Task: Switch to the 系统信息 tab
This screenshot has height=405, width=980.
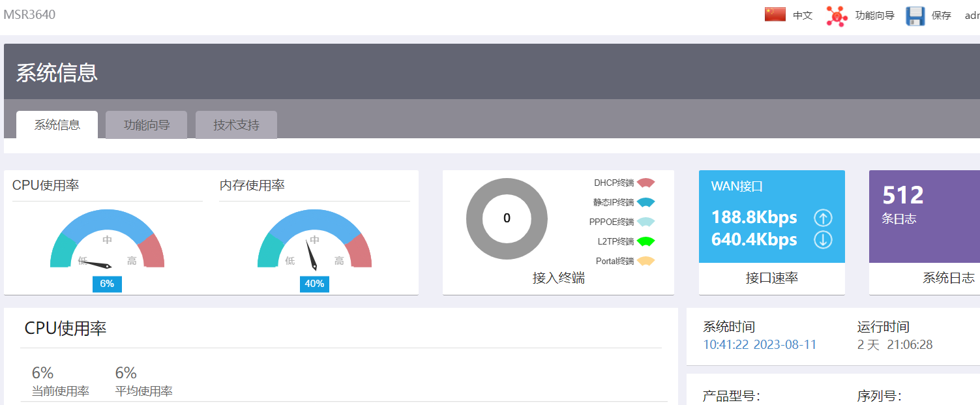Action: pos(57,125)
